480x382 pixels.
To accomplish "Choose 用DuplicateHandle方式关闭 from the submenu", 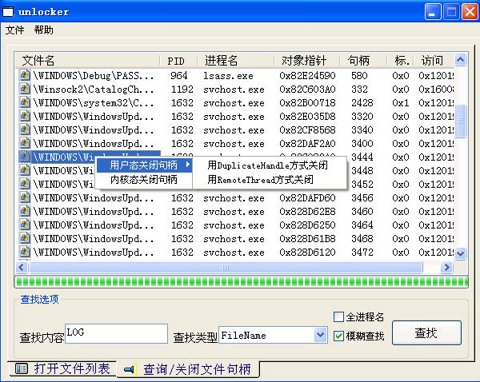I will coord(268,165).
